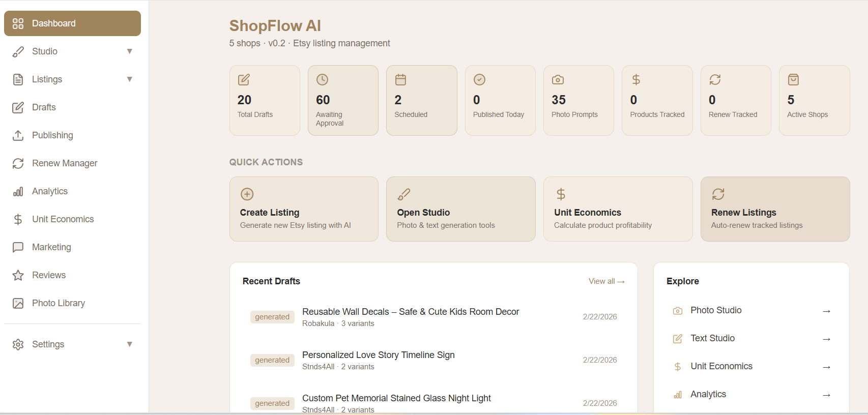This screenshot has width=868, height=415.
Task: Click the Renew Manager refresh icon
Action: (x=18, y=163)
